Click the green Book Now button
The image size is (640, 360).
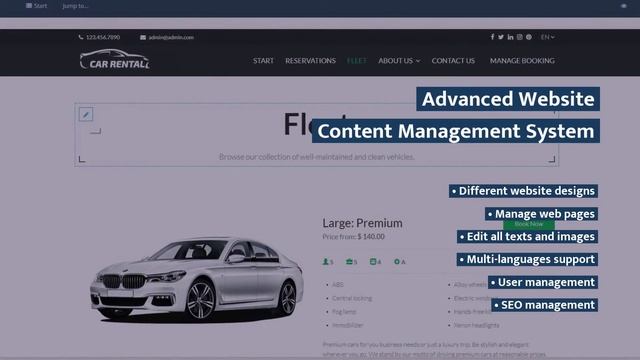coord(529,224)
